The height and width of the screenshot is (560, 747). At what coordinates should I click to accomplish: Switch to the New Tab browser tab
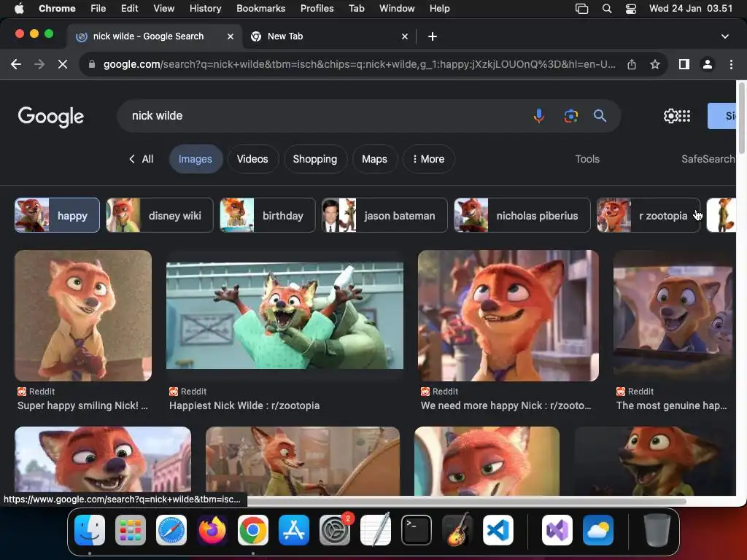click(329, 36)
